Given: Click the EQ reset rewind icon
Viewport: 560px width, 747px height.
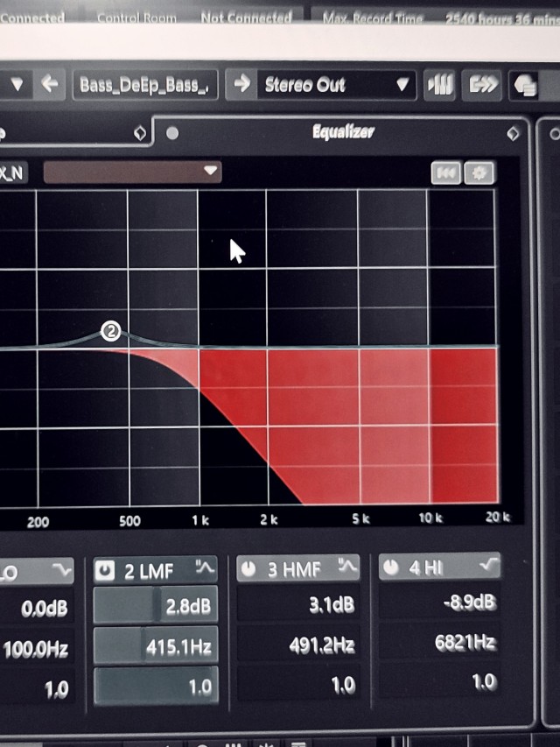Looking at the screenshot, I should (x=445, y=173).
